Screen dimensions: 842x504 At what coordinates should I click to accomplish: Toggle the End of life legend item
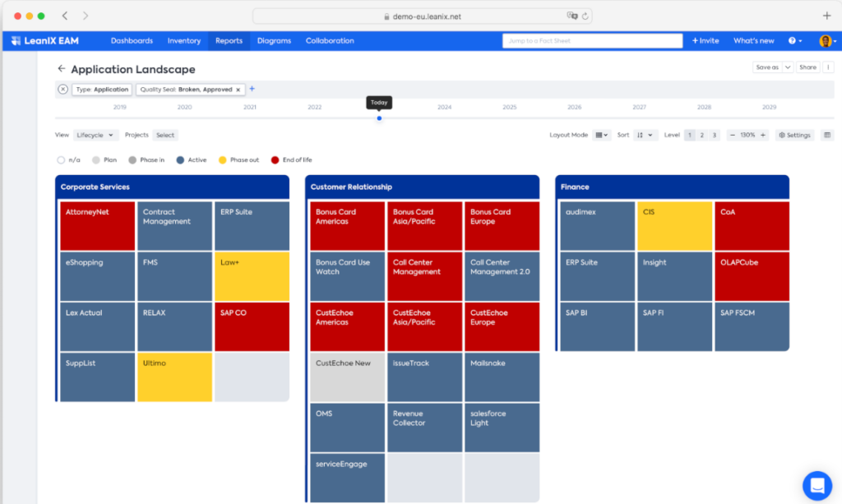pyautogui.click(x=291, y=160)
